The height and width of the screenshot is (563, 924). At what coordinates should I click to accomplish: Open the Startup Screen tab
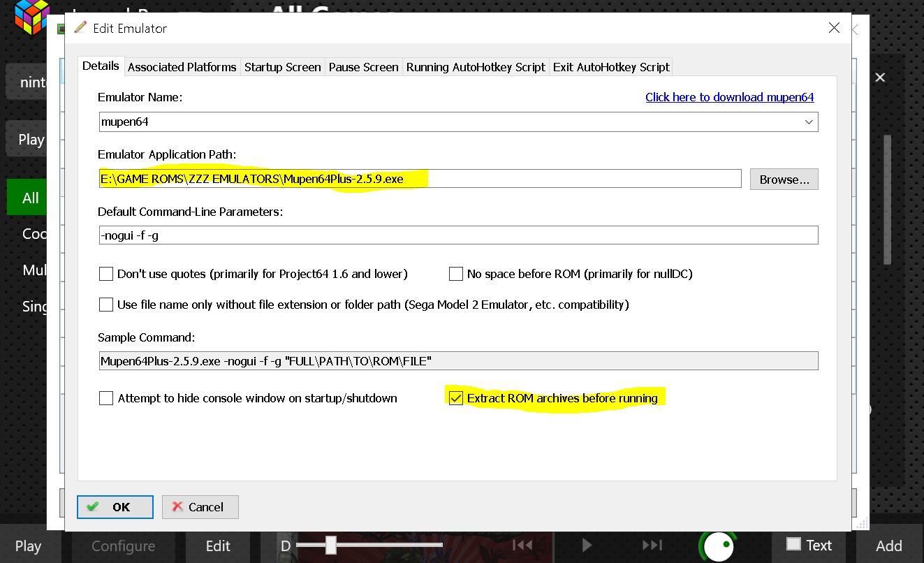pyautogui.click(x=283, y=67)
